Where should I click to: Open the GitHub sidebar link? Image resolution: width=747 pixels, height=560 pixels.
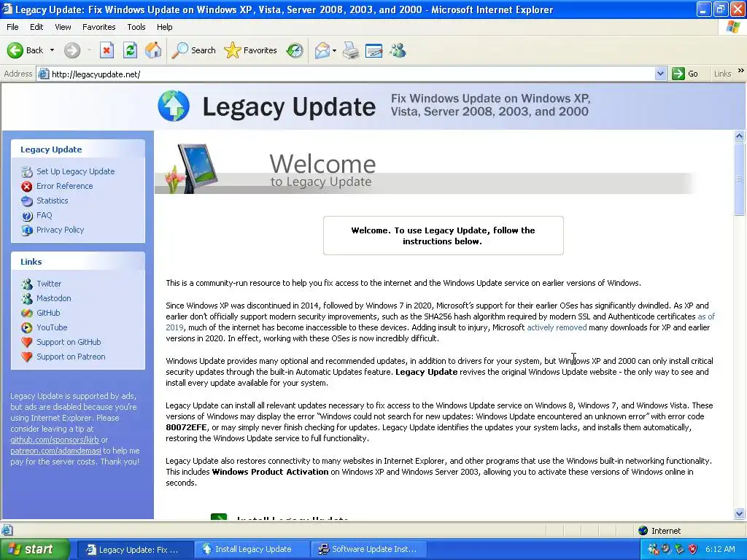pyautogui.click(x=48, y=313)
